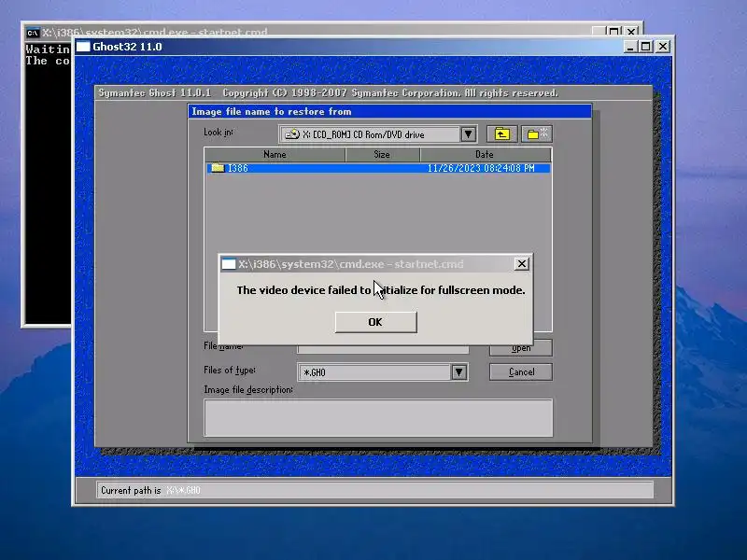747x560 pixels.
Task: Click the Open button in Ghost dialog
Action: (x=521, y=348)
